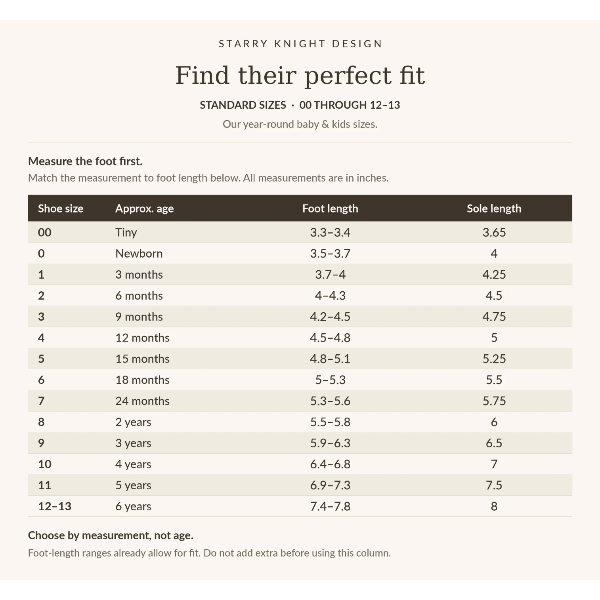
Task: Click the Starry Knight Design brand text
Action: [300, 44]
